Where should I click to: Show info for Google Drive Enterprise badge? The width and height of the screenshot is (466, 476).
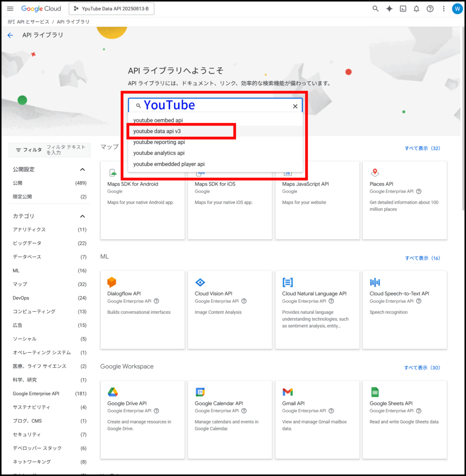pos(156,411)
